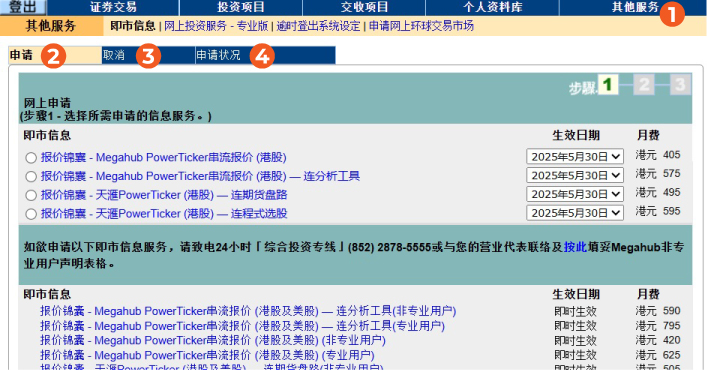Click the step 2 indicator box

(x=644, y=84)
